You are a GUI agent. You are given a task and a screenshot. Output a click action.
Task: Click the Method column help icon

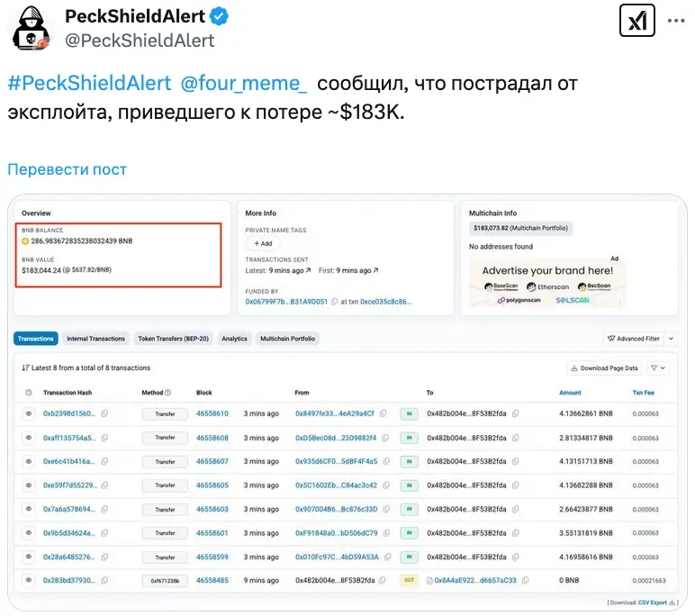pyautogui.click(x=168, y=393)
